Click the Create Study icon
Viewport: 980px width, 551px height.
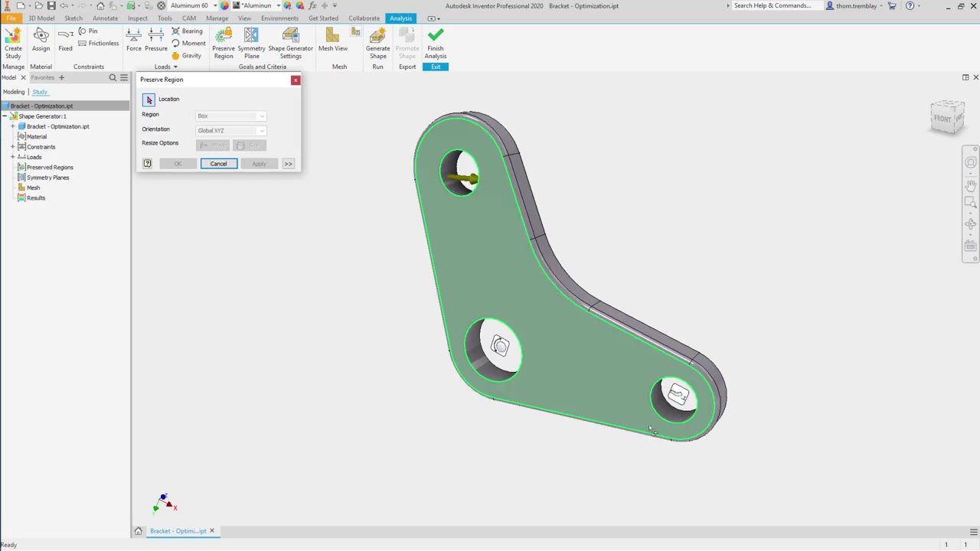pyautogui.click(x=13, y=43)
